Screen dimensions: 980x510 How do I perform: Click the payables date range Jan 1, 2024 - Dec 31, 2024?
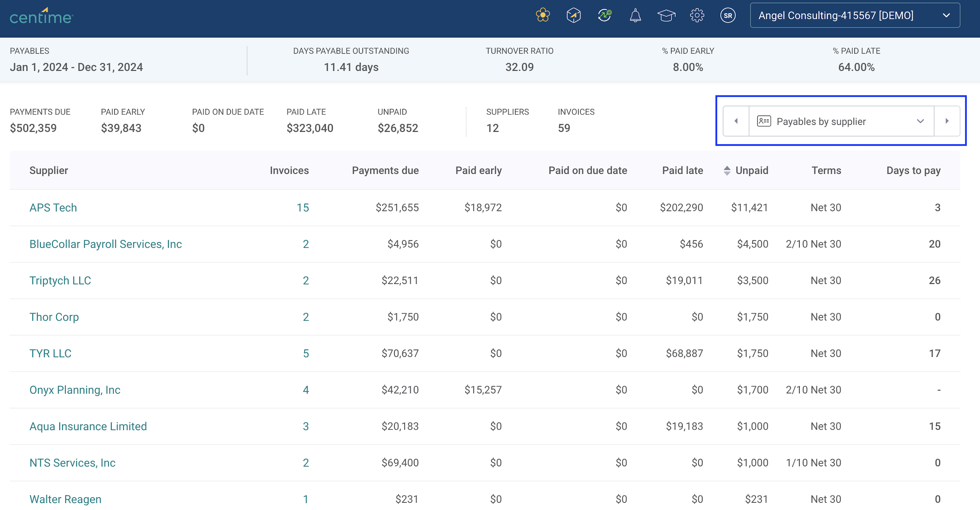click(76, 67)
